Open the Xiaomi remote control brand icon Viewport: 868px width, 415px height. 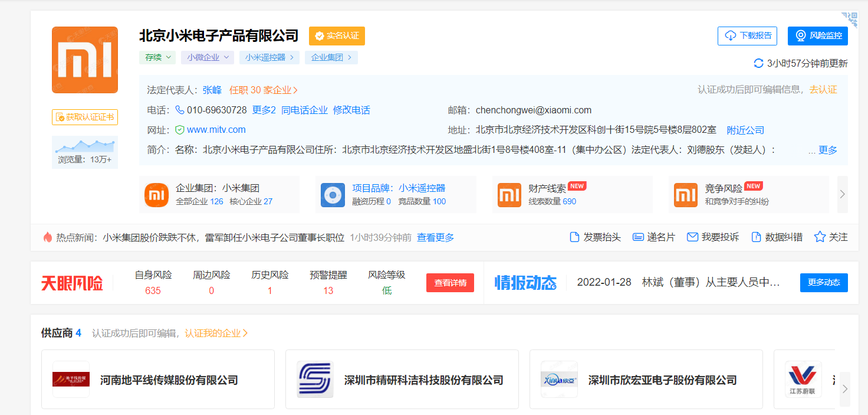(333, 195)
